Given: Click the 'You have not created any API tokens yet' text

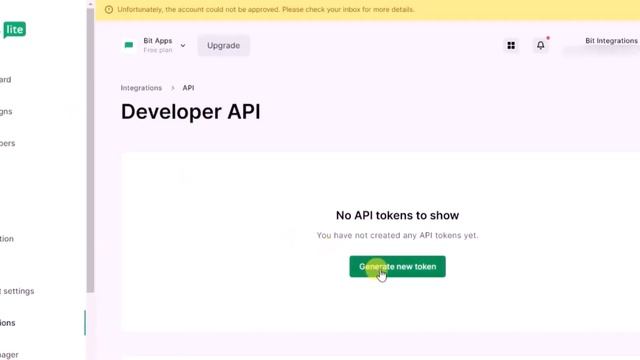Looking at the screenshot, I should coord(397,236).
